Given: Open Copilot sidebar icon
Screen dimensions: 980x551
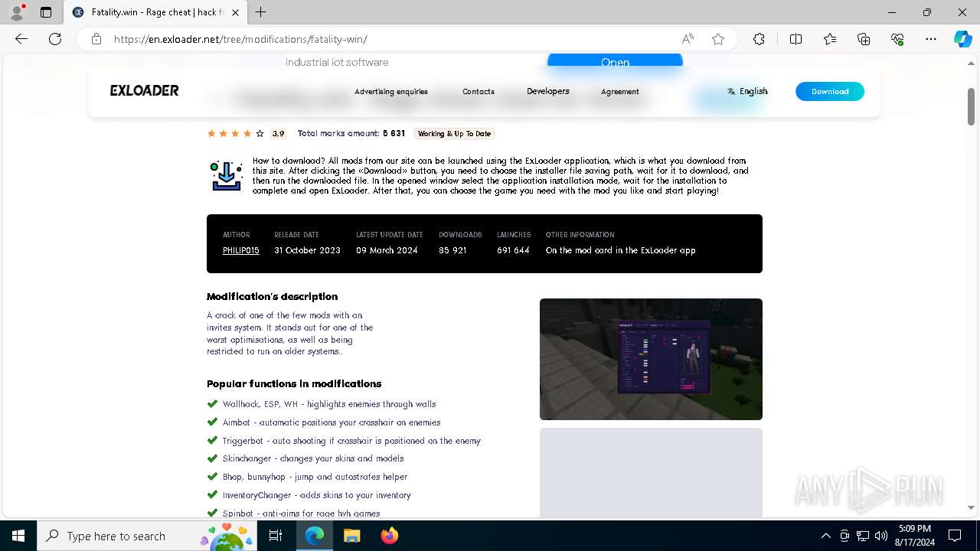Looking at the screenshot, I should pyautogui.click(x=962, y=39).
